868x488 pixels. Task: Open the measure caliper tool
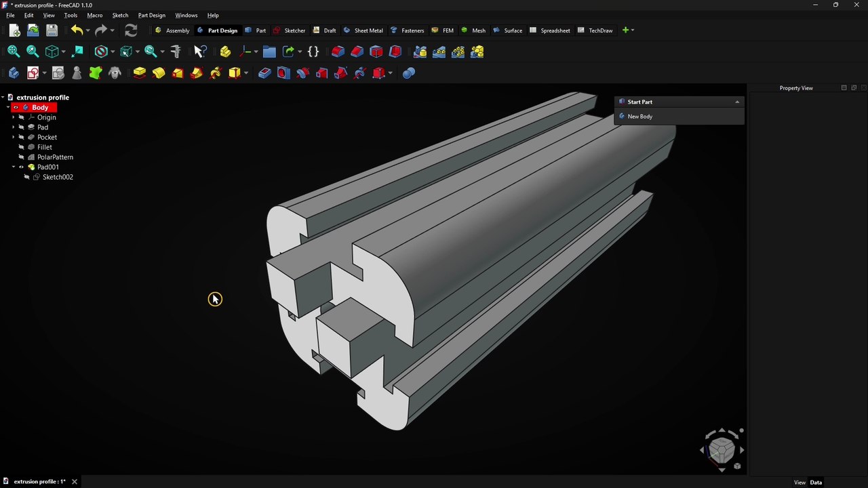(176, 52)
